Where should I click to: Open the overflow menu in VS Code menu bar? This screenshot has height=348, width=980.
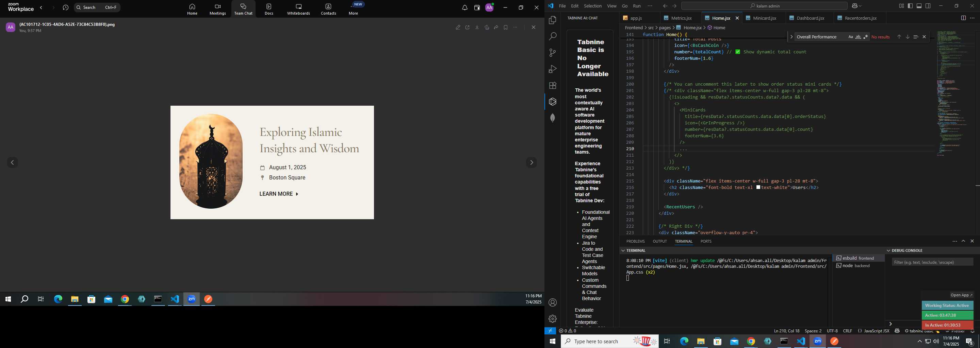650,6
